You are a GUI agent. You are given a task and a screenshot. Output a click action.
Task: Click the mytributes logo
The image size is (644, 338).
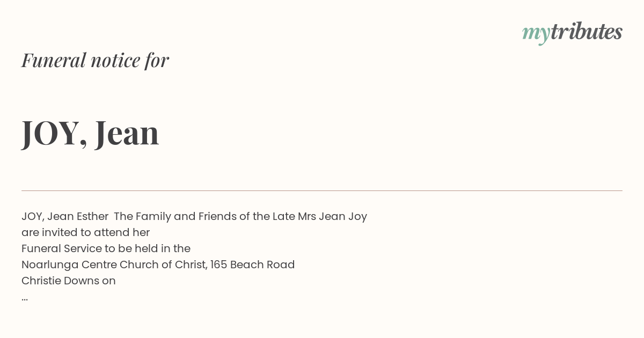tap(572, 33)
